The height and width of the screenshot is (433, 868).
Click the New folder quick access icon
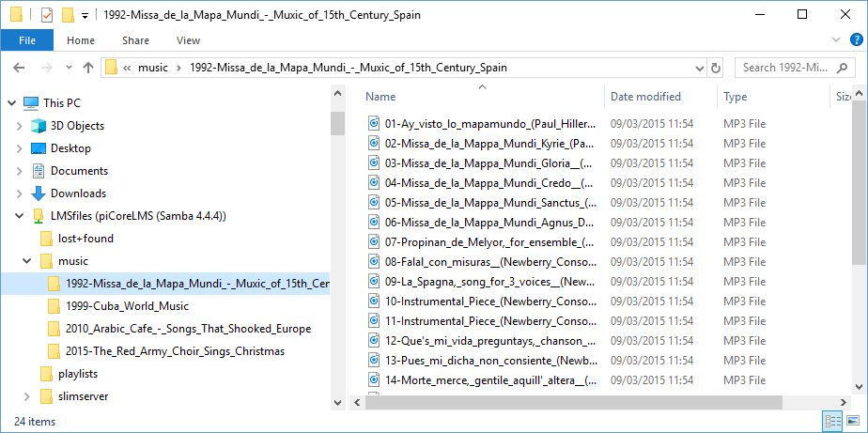[x=68, y=15]
